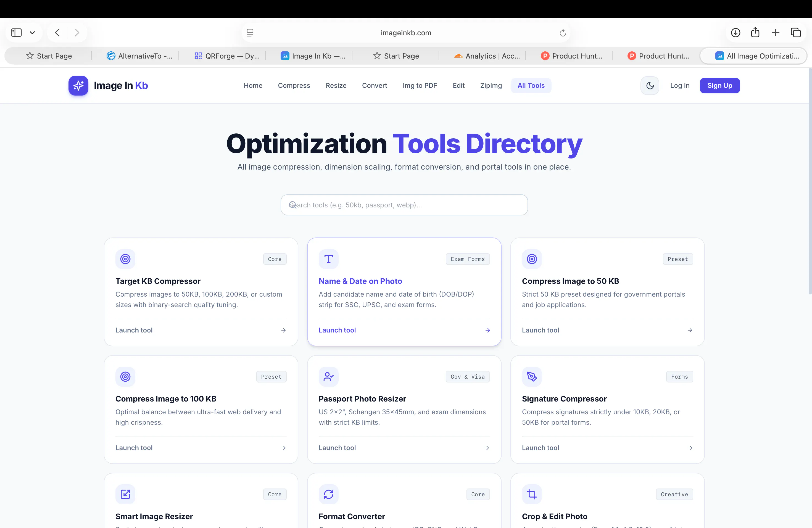Click the Compress Image to 50 KB target icon
Screen dimensions: 812x528
(x=532, y=259)
